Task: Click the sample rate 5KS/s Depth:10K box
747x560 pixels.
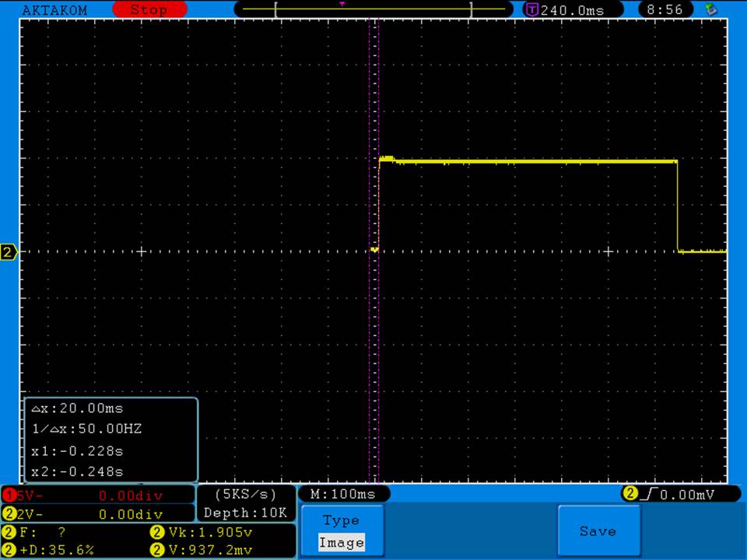Action: 245,503
